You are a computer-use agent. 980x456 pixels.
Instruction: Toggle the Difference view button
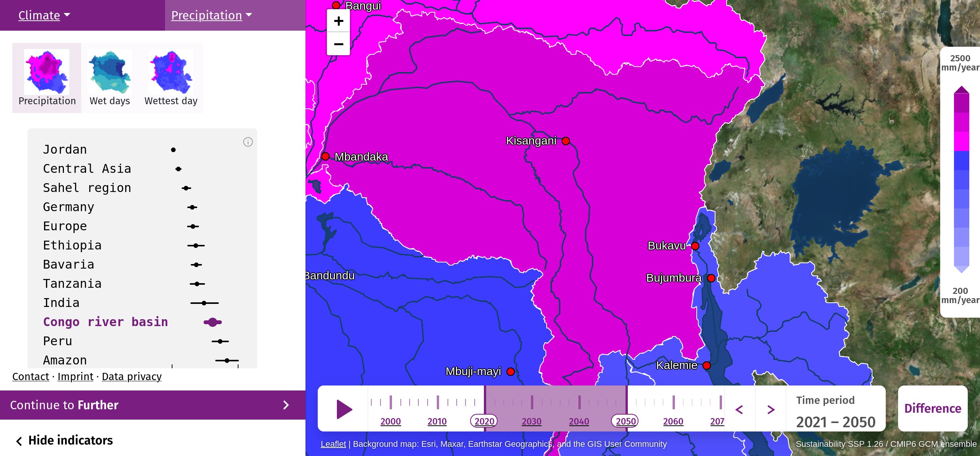click(x=933, y=408)
